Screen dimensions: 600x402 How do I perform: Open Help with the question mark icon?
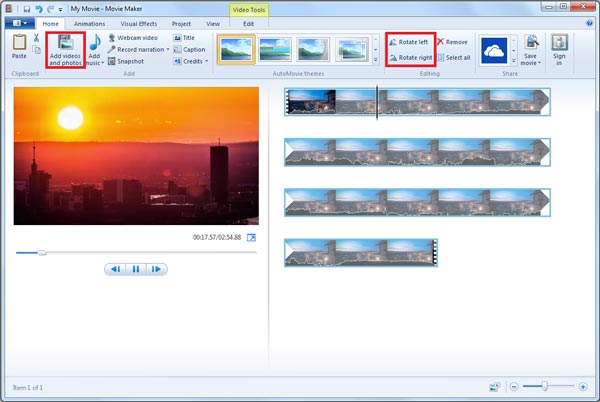(x=589, y=23)
